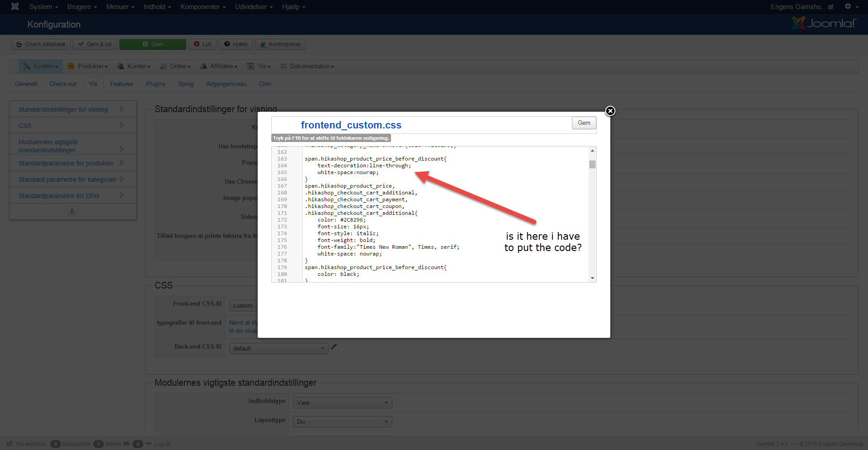
Task: Click the Joomla! logo in the header
Action: coord(824,23)
